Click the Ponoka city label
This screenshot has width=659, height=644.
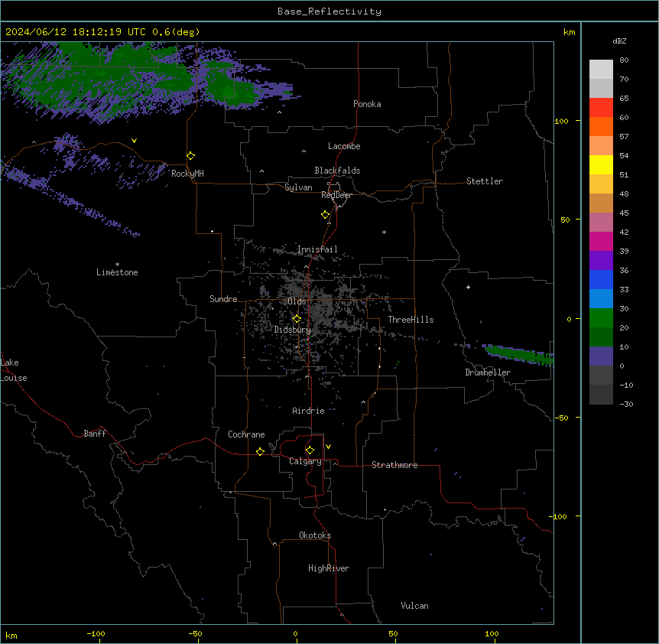click(367, 104)
